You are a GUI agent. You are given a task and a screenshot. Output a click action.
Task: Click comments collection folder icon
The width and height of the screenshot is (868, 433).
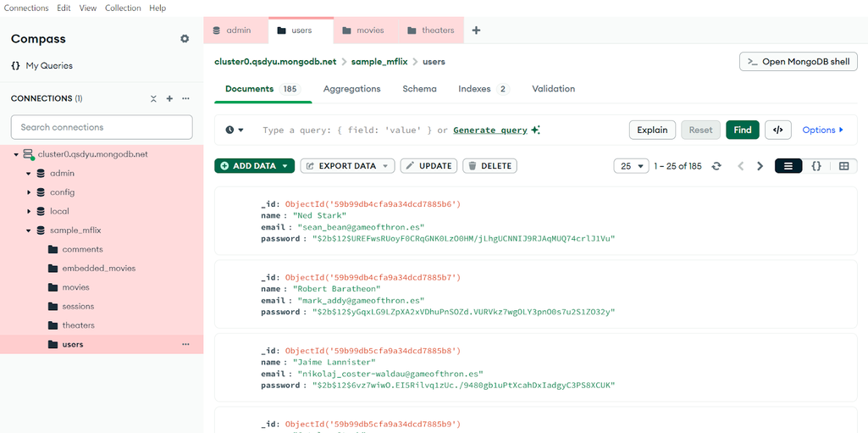[x=53, y=249]
